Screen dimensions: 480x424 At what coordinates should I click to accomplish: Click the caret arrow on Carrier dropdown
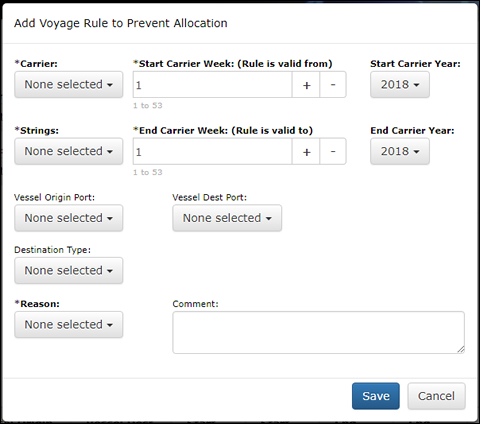(x=110, y=85)
